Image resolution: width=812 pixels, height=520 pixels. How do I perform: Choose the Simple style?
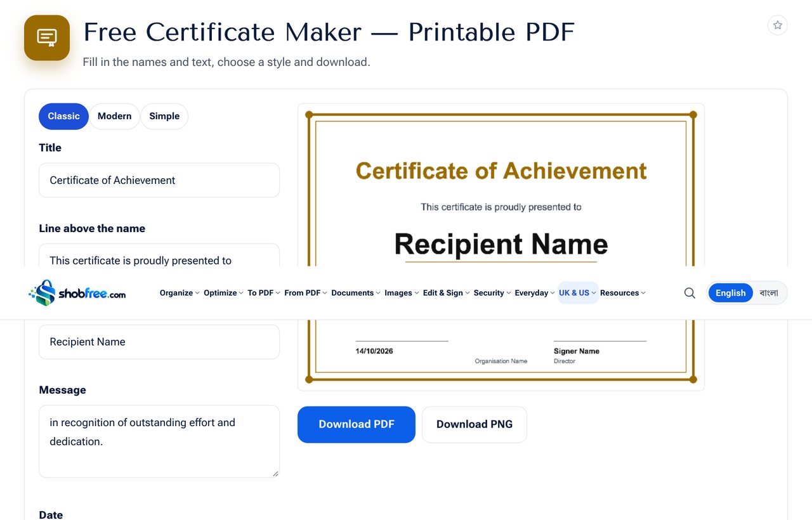(x=164, y=117)
